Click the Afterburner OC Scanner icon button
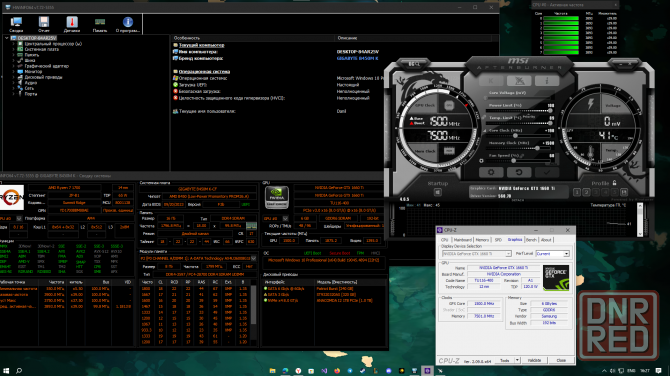Image resolution: width=670 pixels, height=376 pixels. (519, 80)
